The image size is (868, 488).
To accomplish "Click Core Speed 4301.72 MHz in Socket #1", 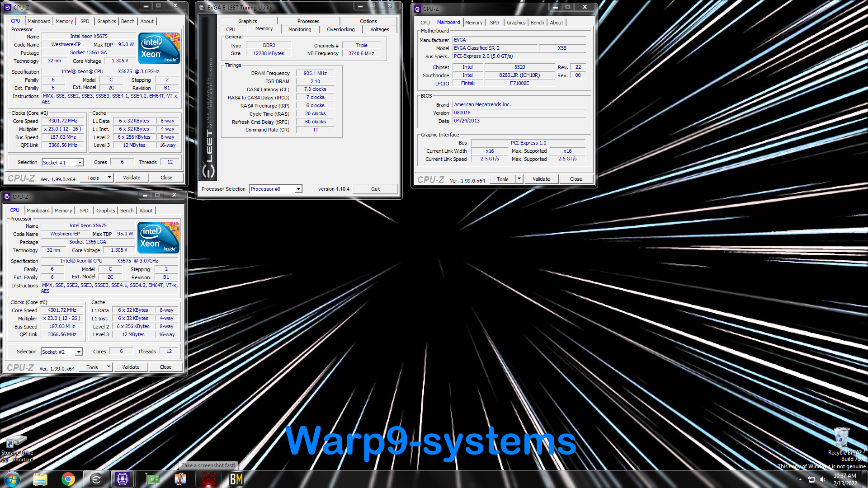I will (63, 121).
